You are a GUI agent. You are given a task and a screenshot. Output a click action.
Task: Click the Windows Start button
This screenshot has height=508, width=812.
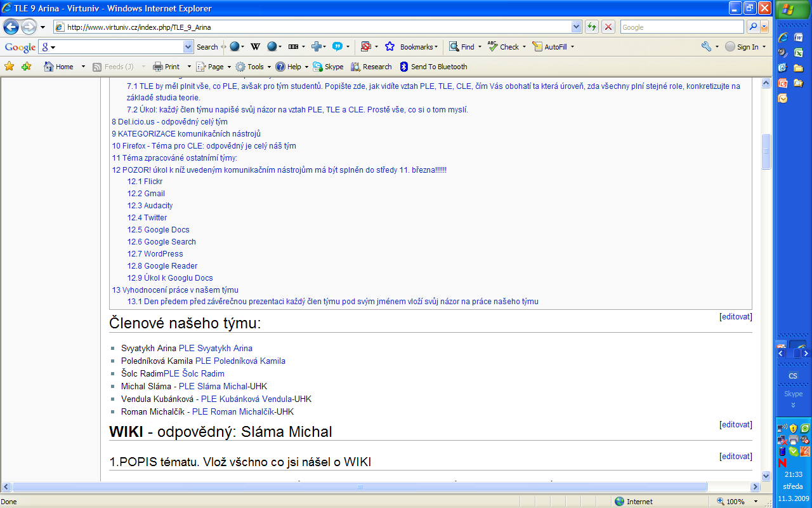(x=792, y=9)
